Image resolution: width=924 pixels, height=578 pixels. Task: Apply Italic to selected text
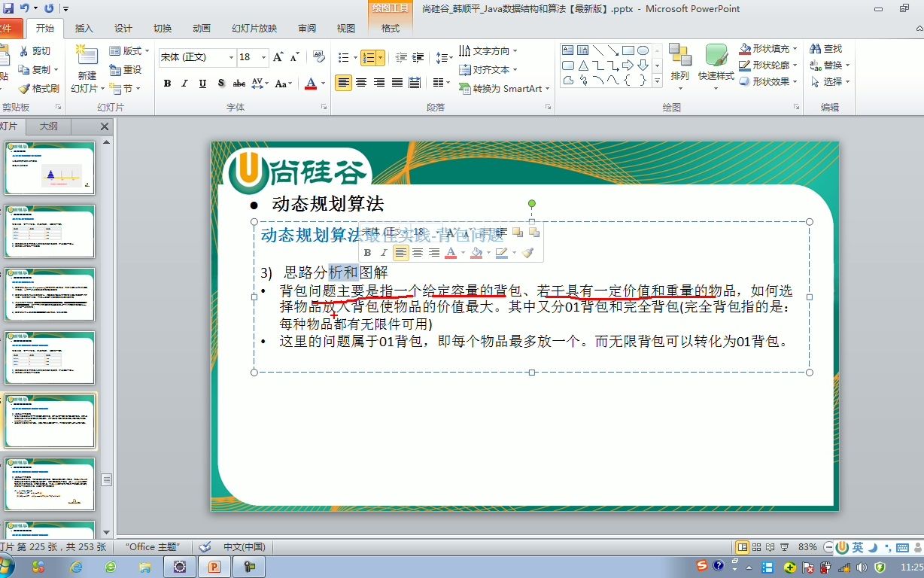coord(184,84)
